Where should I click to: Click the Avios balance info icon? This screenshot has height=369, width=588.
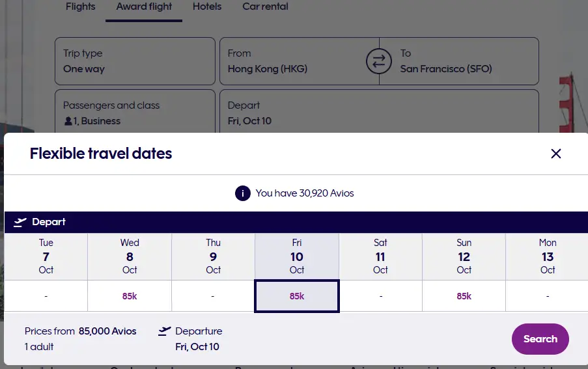tap(243, 193)
